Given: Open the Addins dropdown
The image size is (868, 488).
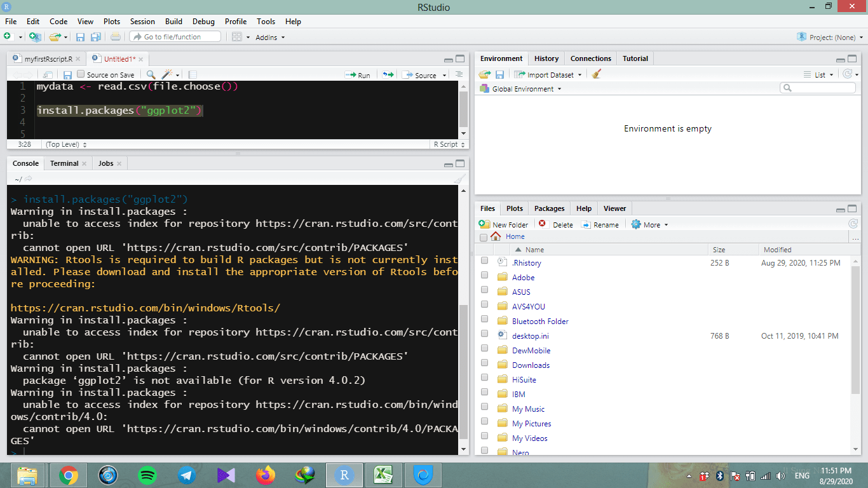Looking at the screenshot, I should [x=268, y=37].
